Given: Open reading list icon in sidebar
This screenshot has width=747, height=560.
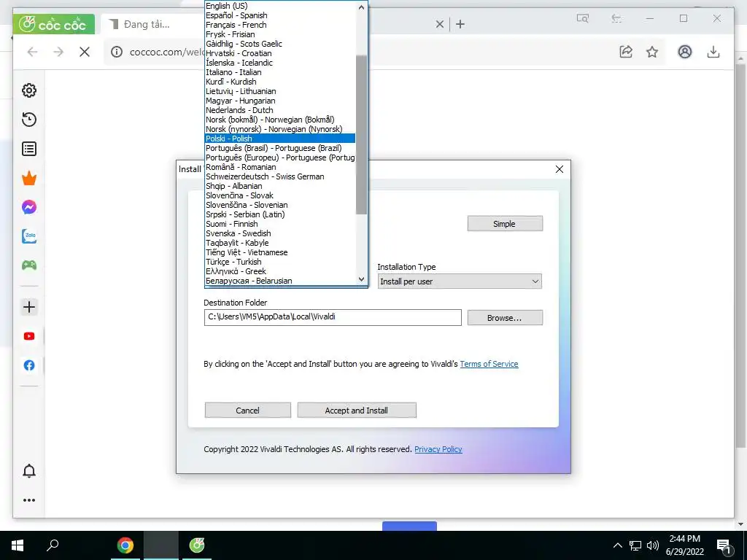Looking at the screenshot, I should [29, 149].
